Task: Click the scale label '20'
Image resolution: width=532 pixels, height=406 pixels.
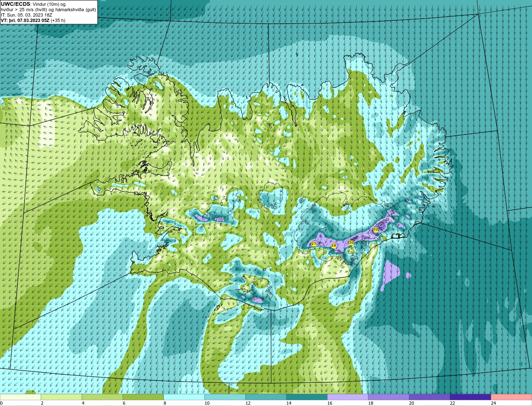Action: point(411,403)
